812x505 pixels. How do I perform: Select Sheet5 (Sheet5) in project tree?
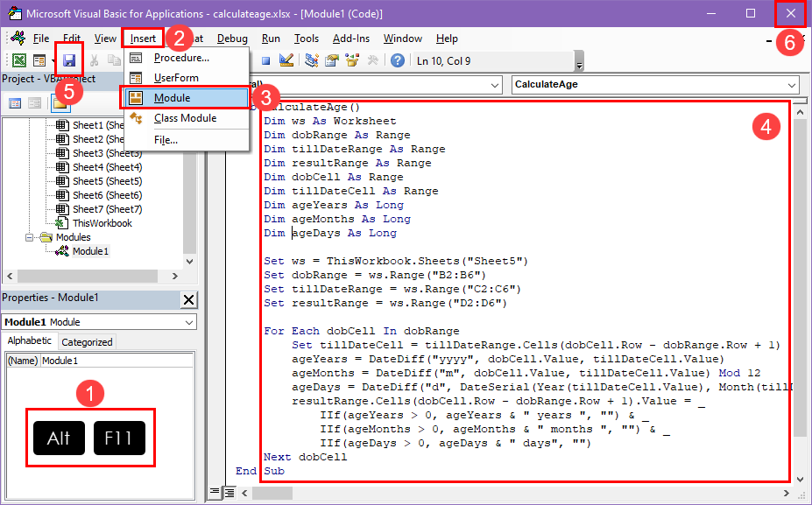coord(107,181)
